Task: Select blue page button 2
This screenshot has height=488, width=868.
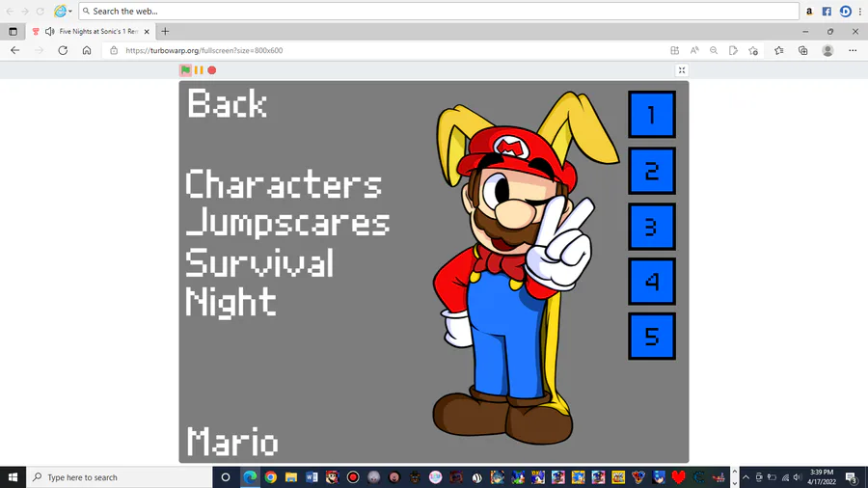Action: click(652, 171)
